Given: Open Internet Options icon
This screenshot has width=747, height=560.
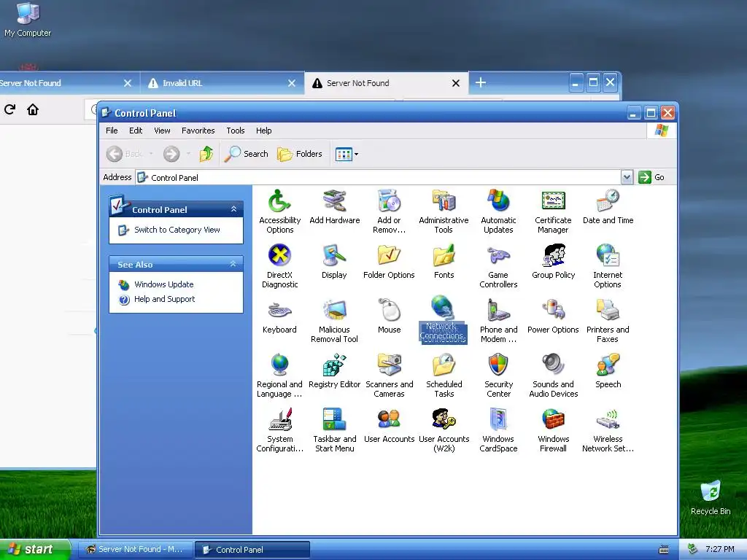Looking at the screenshot, I should coord(608,266).
